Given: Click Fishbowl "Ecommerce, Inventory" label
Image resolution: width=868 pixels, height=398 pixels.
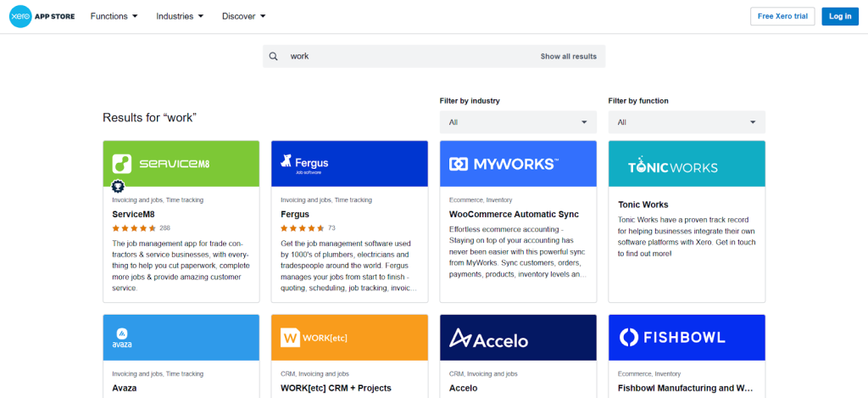Looking at the screenshot, I should pyautogui.click(x=649, y=374).
